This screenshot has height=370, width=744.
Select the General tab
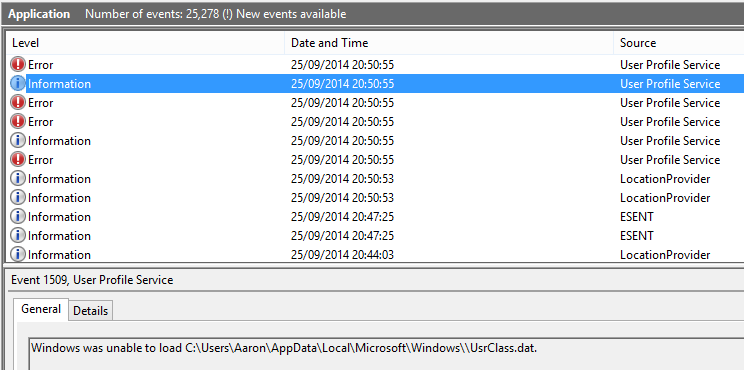(41, 309)
